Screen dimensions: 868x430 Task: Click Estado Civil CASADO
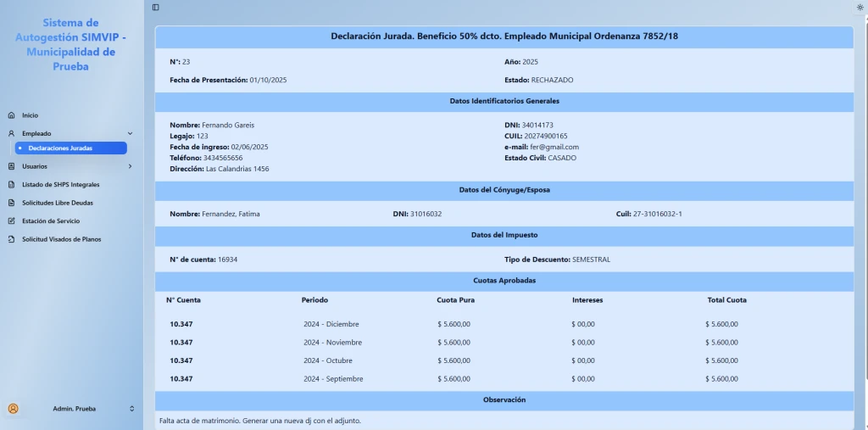[x=540, y=158]
